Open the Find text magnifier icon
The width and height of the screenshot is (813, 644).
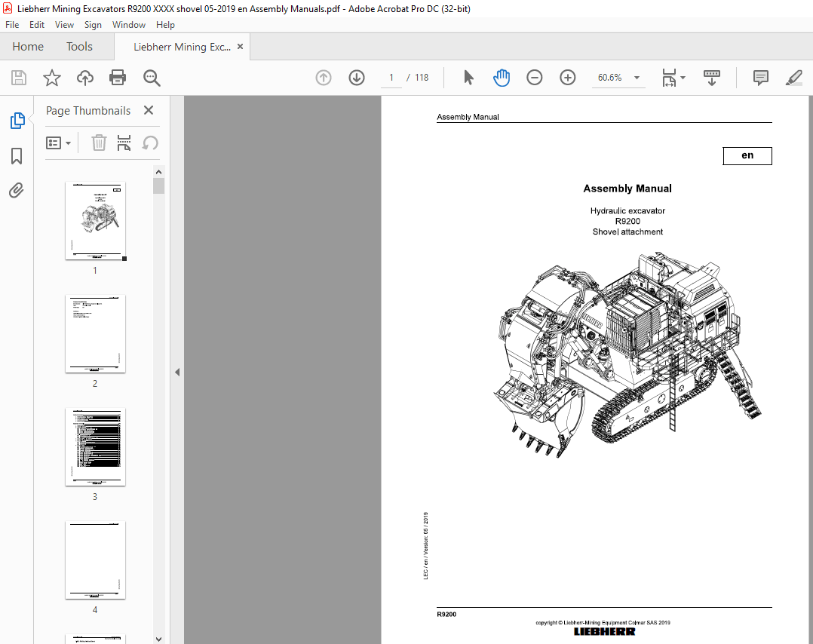coord(152,78)
